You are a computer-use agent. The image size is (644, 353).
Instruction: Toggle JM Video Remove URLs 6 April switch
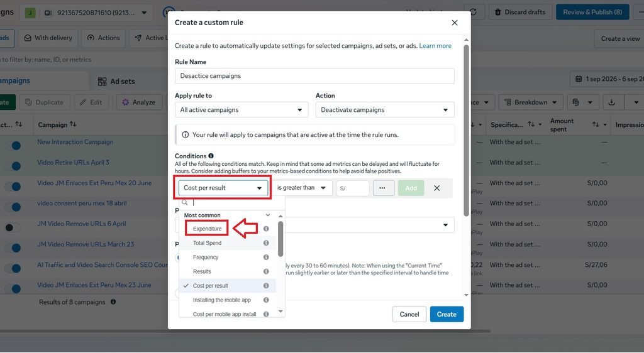[x=13, y=227]
